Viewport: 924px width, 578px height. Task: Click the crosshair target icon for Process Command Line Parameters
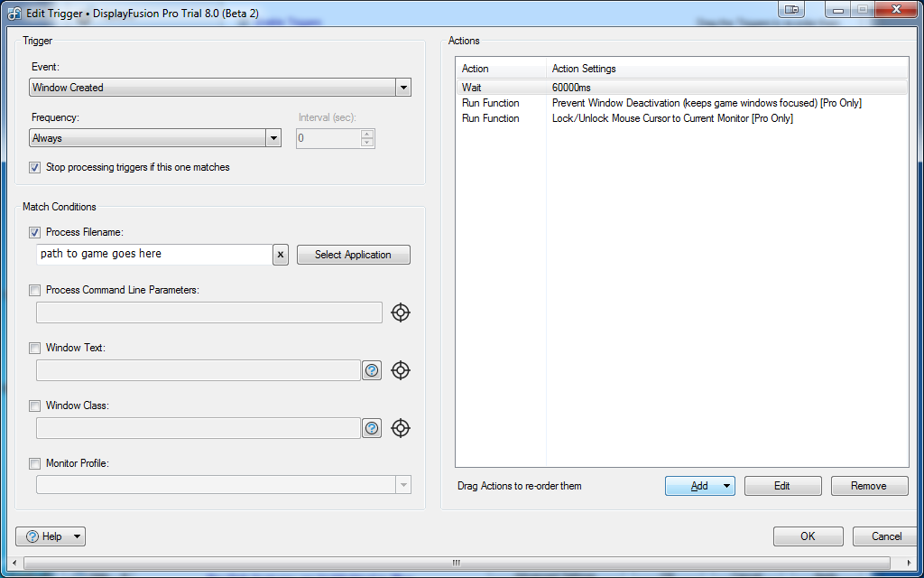(401, 312)
